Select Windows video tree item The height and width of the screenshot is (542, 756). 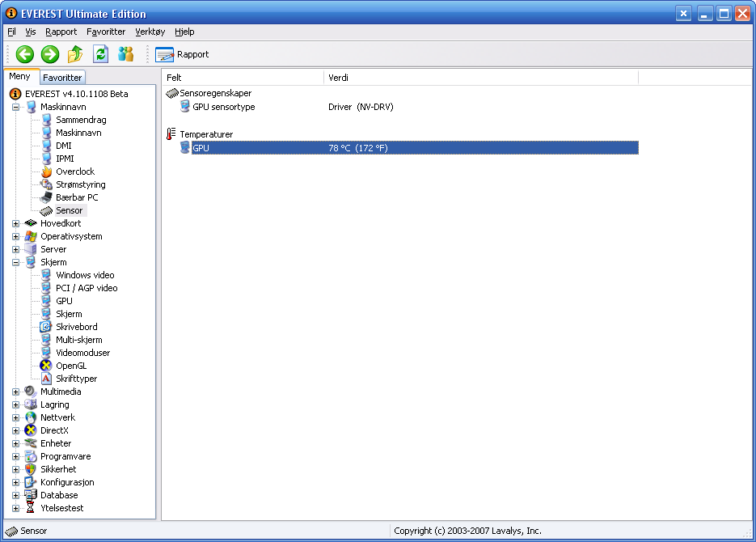tap(85, 275)
